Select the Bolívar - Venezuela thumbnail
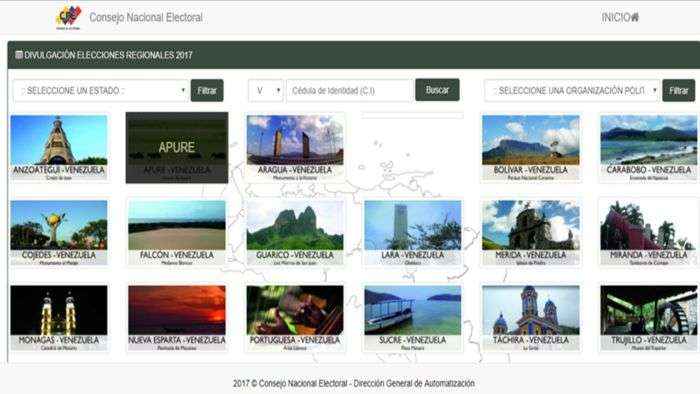Image resolution: width=700 pixels, height=394 pixels. (531, 148)
